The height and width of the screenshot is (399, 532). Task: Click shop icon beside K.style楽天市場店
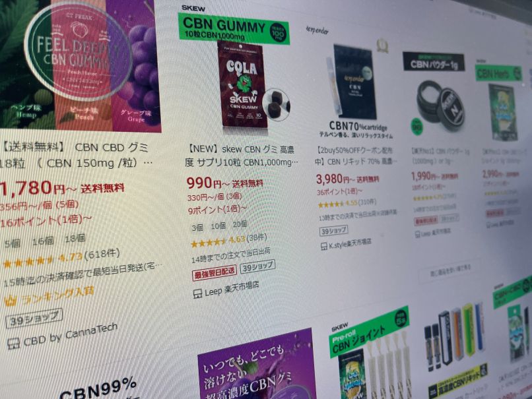tap(323, 247)
